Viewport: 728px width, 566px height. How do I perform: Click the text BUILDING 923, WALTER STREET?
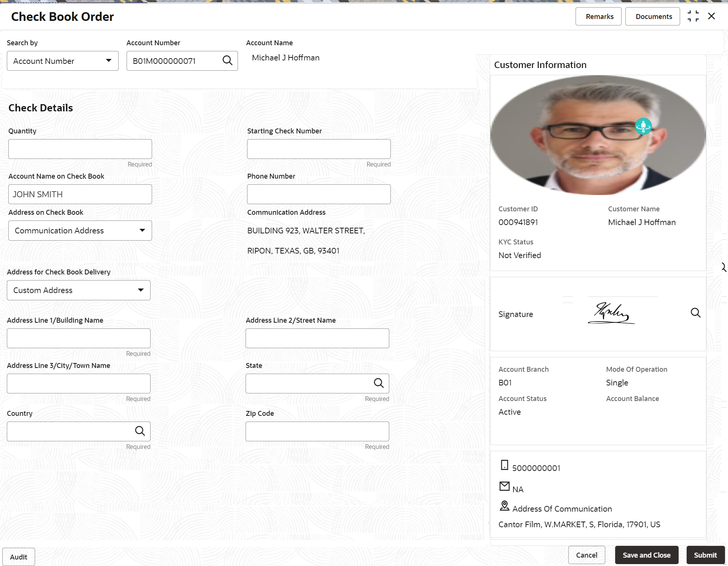click(306, 231)
